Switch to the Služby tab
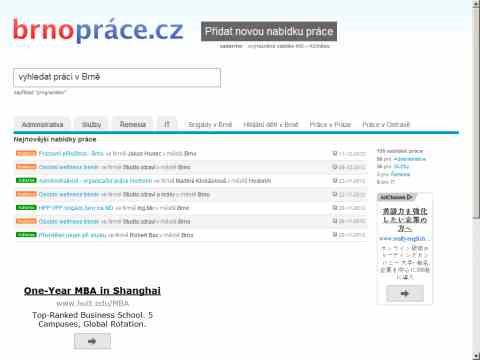The height and width of the screenshot is (360, 480). [91, 124]
